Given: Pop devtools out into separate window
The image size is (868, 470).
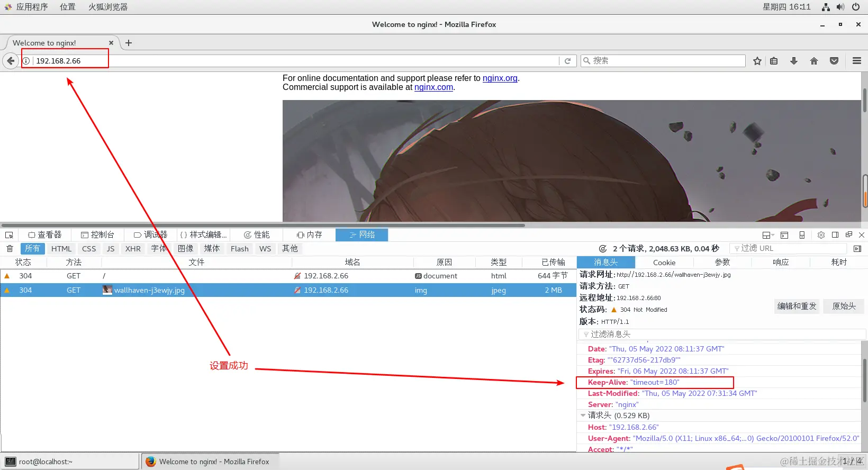Looking at the screenshot, I should point(849,235).
